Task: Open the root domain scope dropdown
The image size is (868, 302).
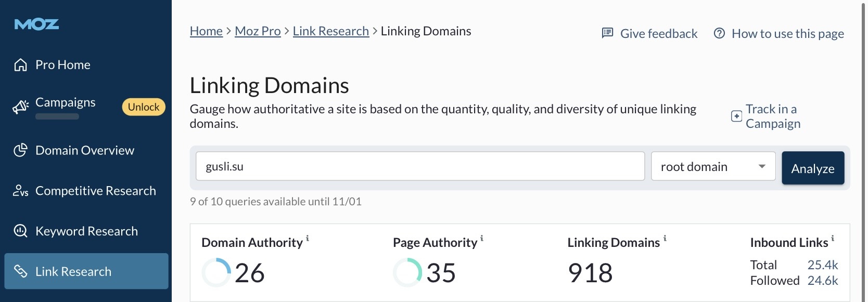Action: click(x=713, y=166)
